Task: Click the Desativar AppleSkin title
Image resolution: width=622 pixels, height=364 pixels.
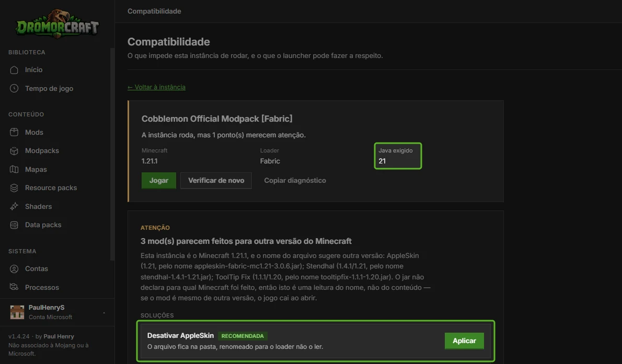Action: [x=180, y=335]
